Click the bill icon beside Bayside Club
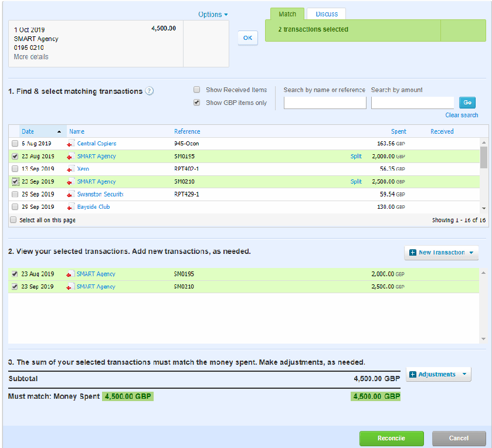The height and width of the screenshot is (448, 492). (71, 207)
